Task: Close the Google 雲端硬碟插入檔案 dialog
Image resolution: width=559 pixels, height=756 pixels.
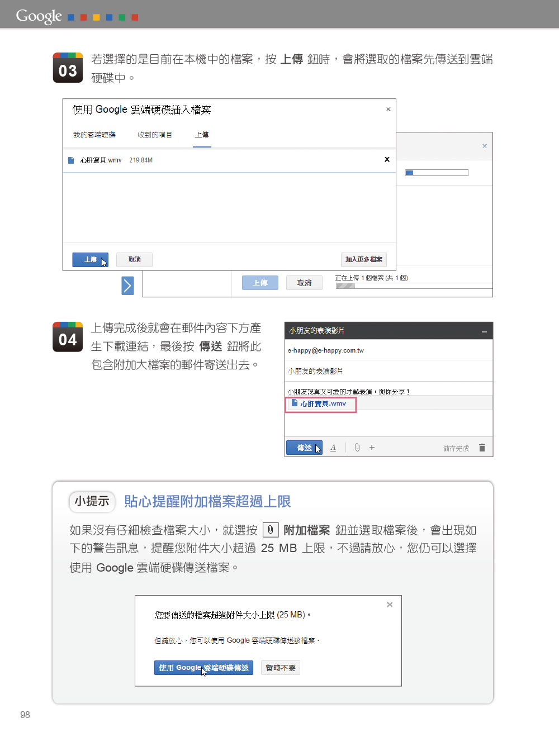Action: tap(388, 110)
